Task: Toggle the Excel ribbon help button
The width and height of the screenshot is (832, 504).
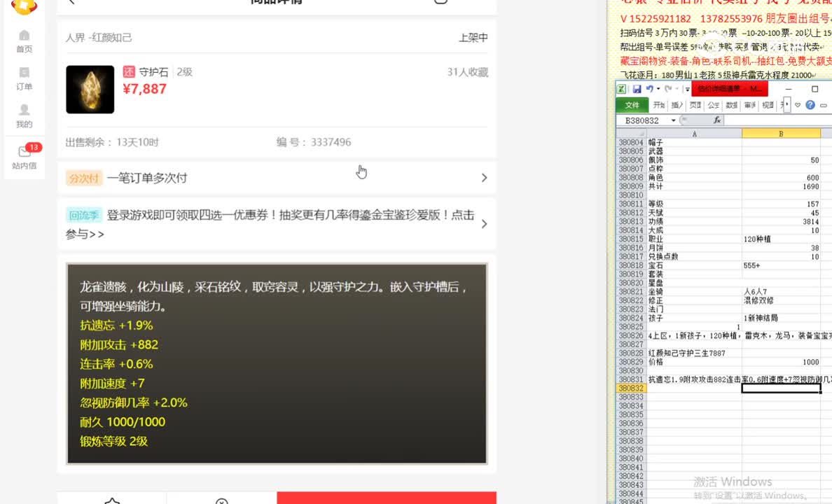Action: tap(810, 105)
